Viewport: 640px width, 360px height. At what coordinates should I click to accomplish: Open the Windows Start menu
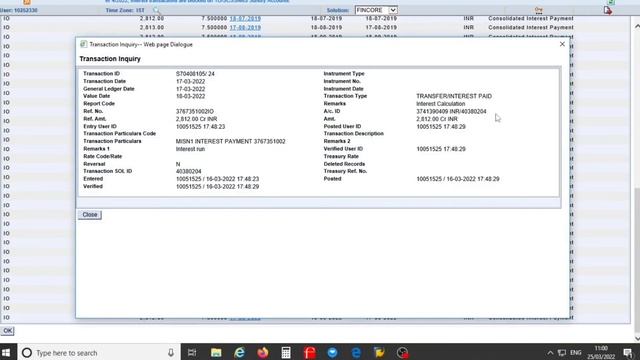click(6, 352)
